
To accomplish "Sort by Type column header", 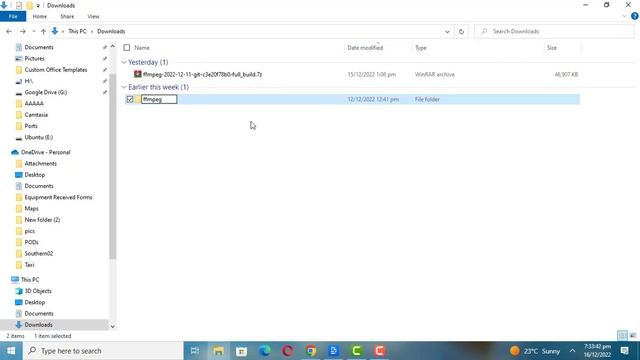I will (x=420, y=48).
